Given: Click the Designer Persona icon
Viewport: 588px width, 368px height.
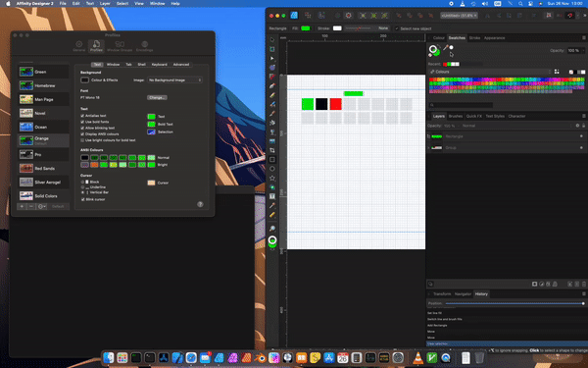Looking at the screenshot, I should (x=294, y=16).
